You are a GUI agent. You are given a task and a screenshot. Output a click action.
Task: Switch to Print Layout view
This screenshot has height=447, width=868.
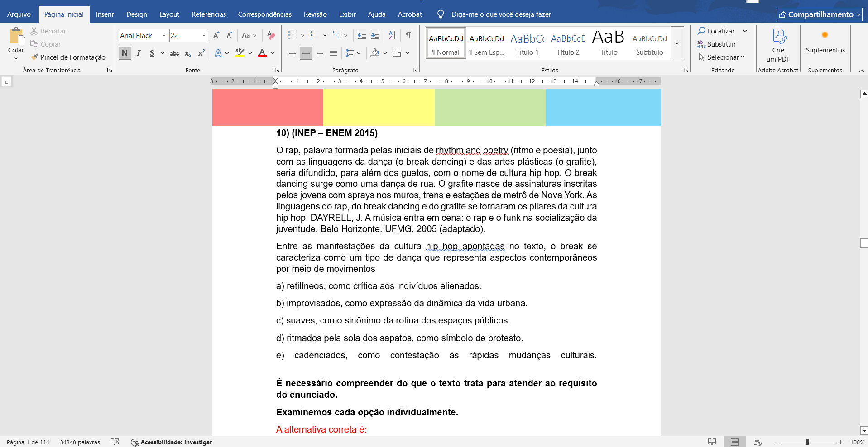coord(734,442)
